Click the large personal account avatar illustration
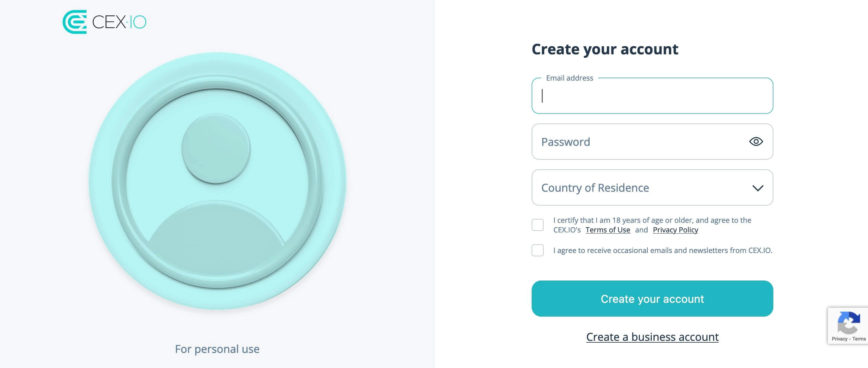Screen dimensions: 868x368 tap(217, 181)
